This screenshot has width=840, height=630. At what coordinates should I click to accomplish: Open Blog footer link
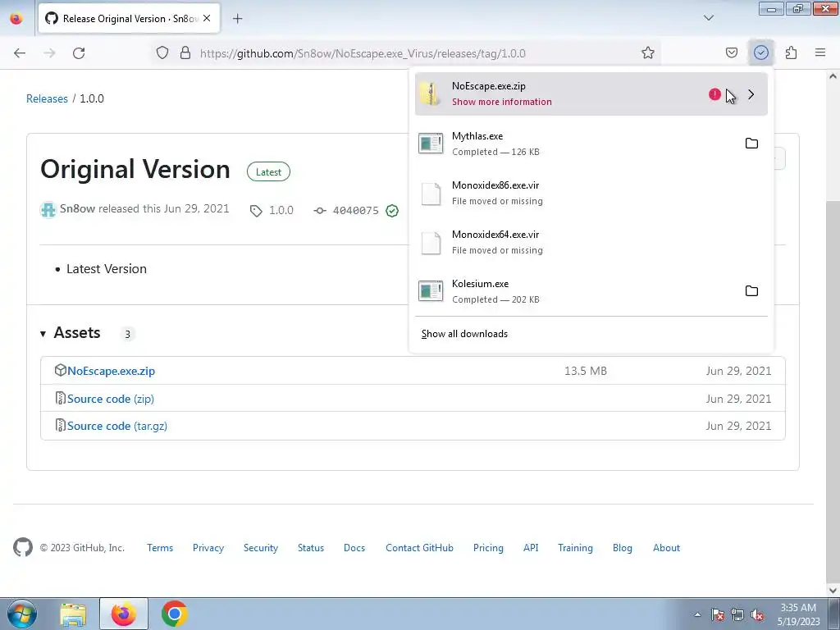point(622,547)
